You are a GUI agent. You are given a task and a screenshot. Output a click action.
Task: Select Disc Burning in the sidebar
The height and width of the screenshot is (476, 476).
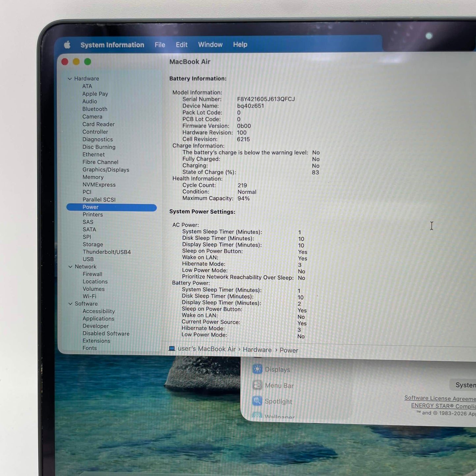pos(99,147)
